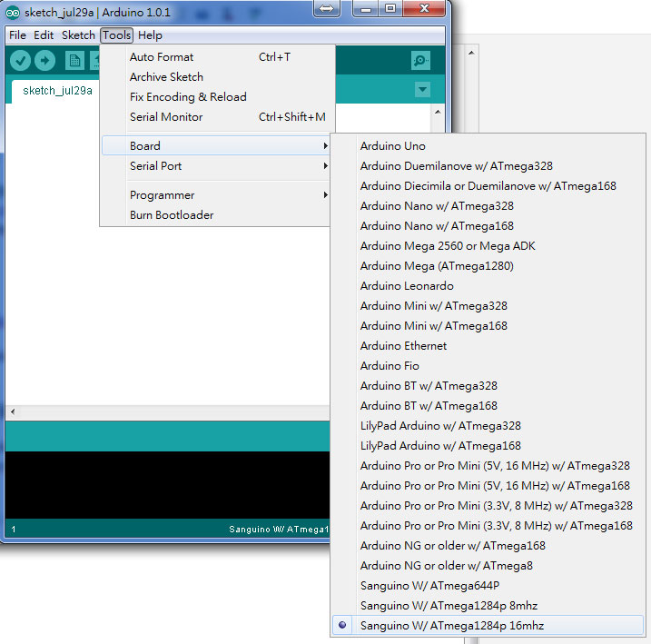This screenshot has height=644, width=651.
Task: Select Sanguino W/ ATmega644P board
Action: [488, 586]
